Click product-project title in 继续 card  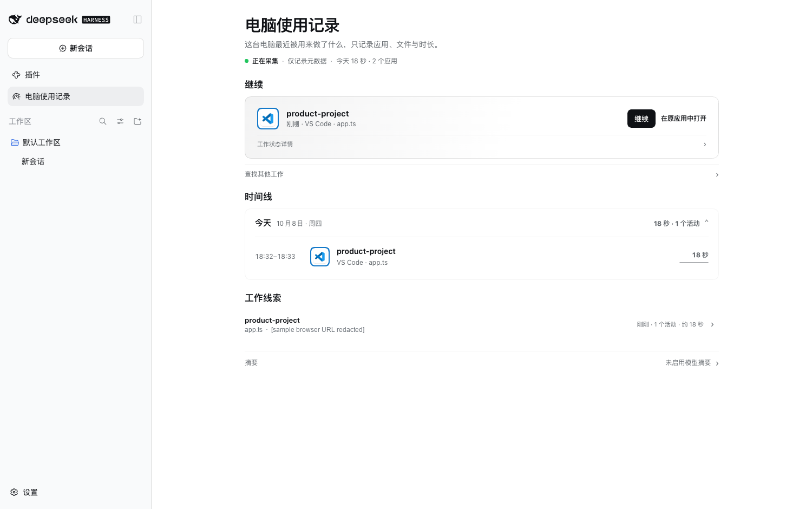[x=318, y=114]
